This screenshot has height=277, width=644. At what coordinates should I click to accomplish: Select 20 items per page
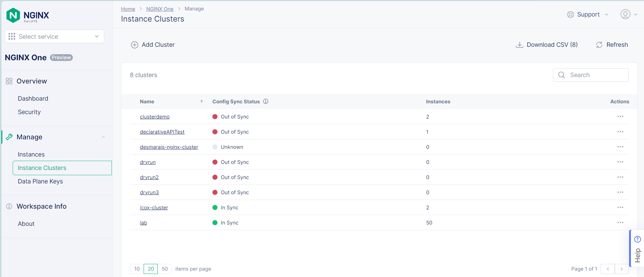[x=151, y=269]
